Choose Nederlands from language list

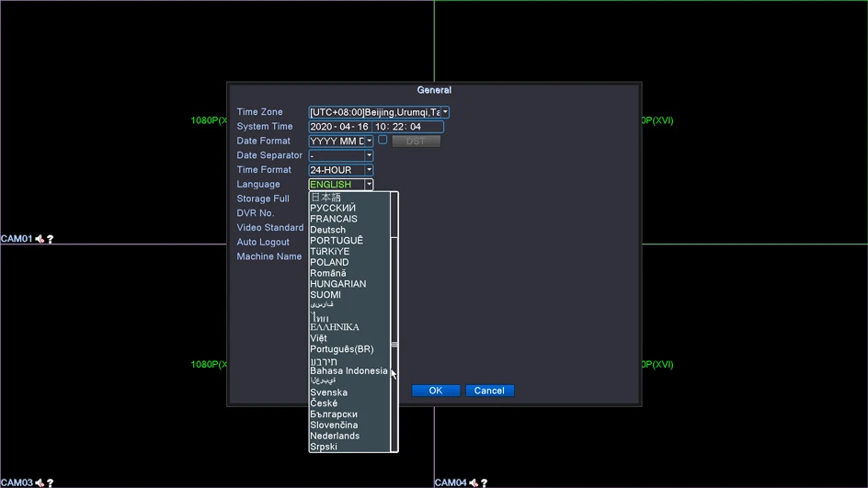tap(349, 436)
